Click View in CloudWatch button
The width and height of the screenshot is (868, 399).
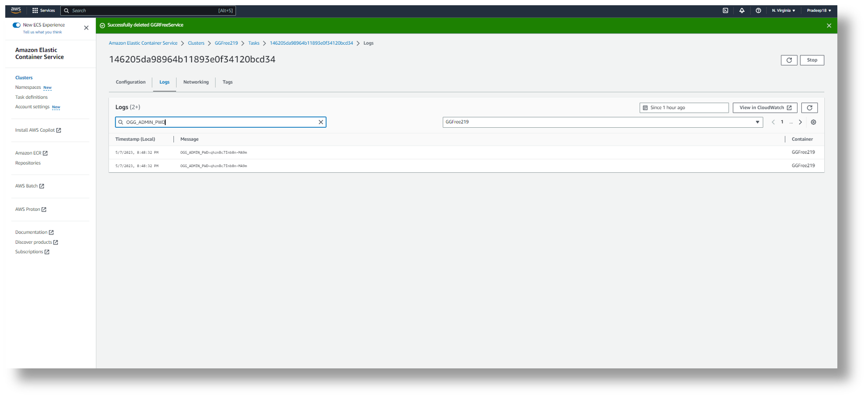click(765, 108)
